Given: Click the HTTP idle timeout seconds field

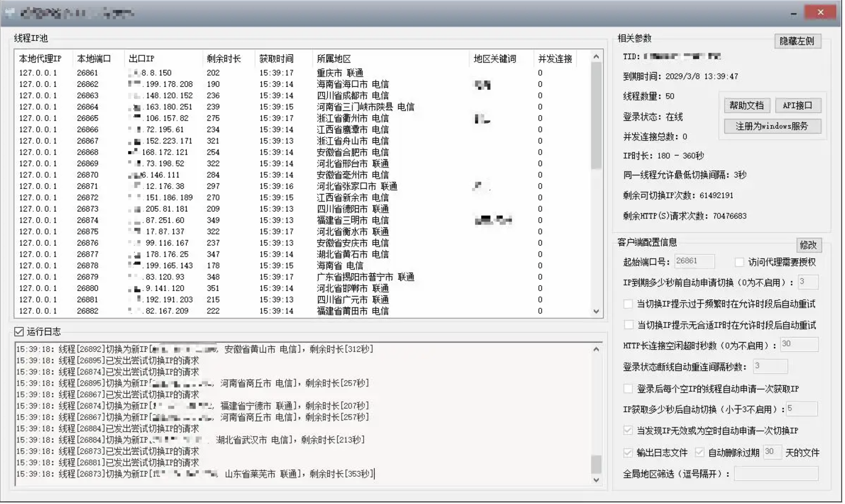Looking at the screenshot, I should click(799, 345).
